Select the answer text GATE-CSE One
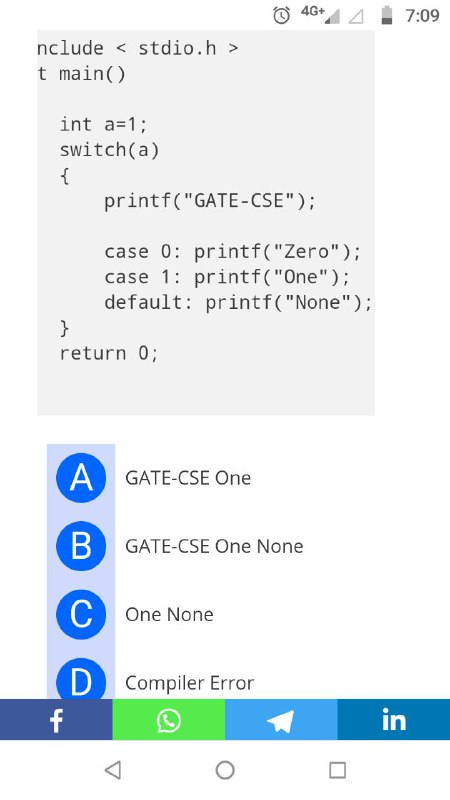This screenshot has width=450, height=800. [x=188, y=478]
